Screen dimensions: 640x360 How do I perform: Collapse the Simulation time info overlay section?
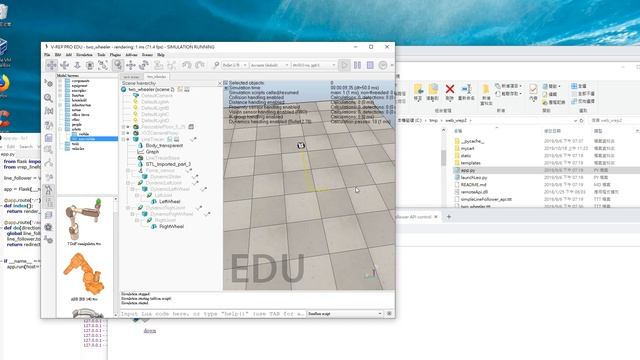[x=225, y=88]
